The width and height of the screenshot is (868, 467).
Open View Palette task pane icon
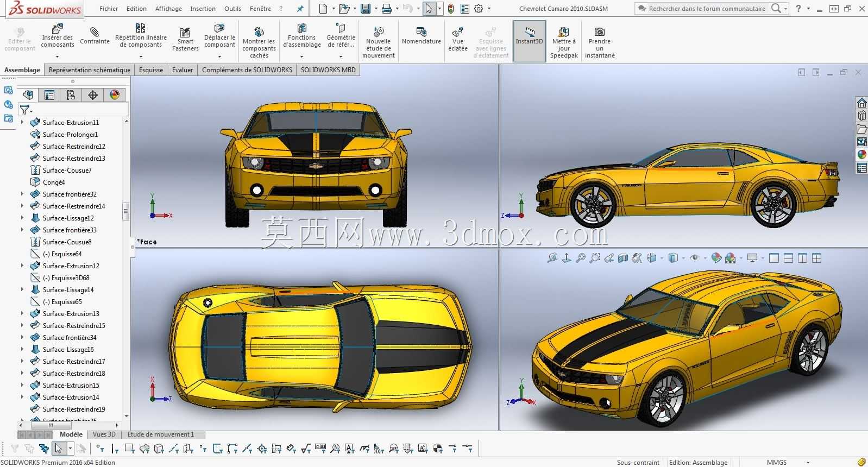pos(861,142)
